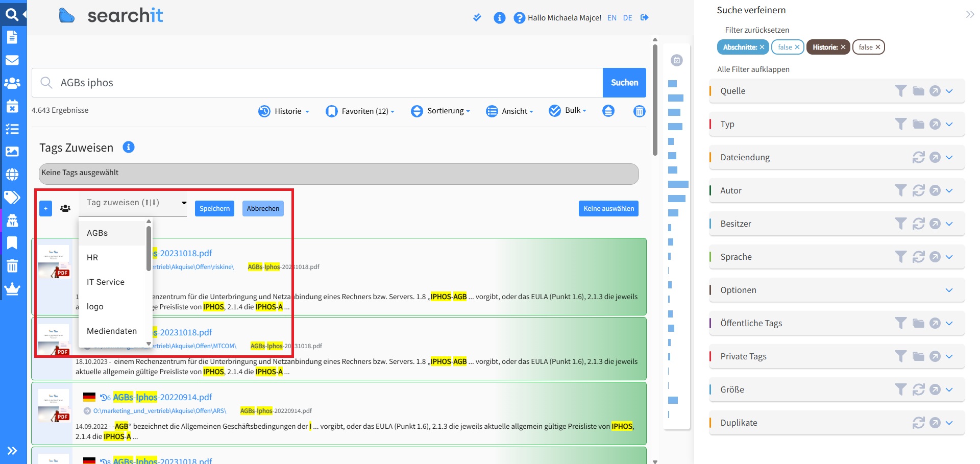Viewport: 980px width, 464px height.
Task: Open the bookmark icon in left sidebar
Action: [12, 243]
